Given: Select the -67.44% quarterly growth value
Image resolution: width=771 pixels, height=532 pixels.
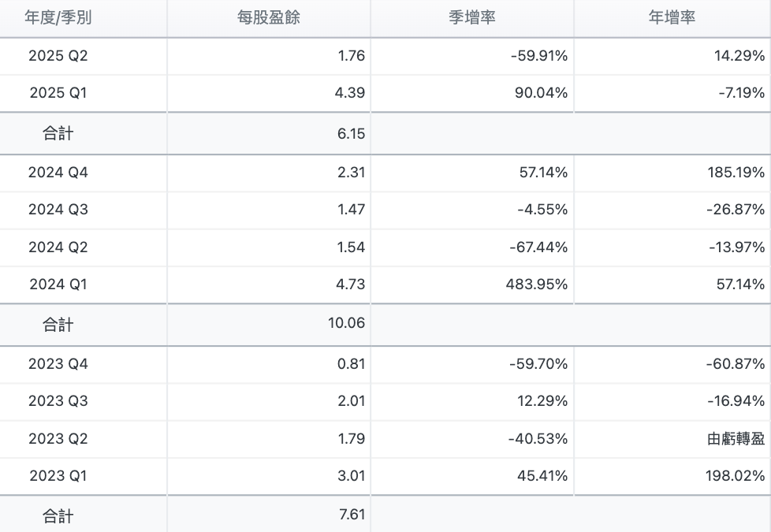Looking at the screenshot, I should [x=538, y=247].
